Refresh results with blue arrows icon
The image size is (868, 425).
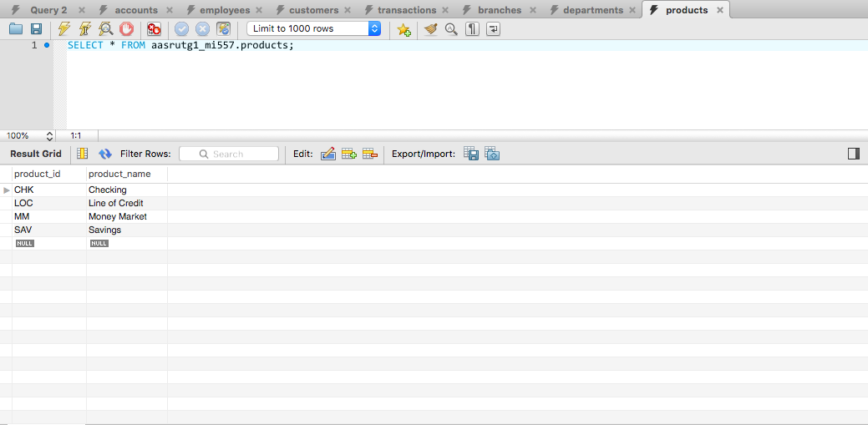(x=105, y=154)
